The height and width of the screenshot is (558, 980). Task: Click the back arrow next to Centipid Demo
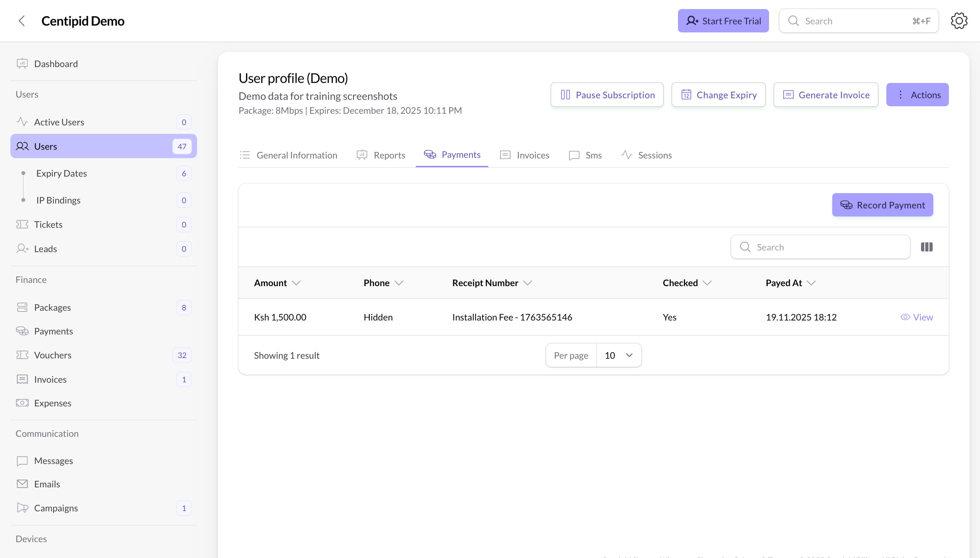point(22,21)
